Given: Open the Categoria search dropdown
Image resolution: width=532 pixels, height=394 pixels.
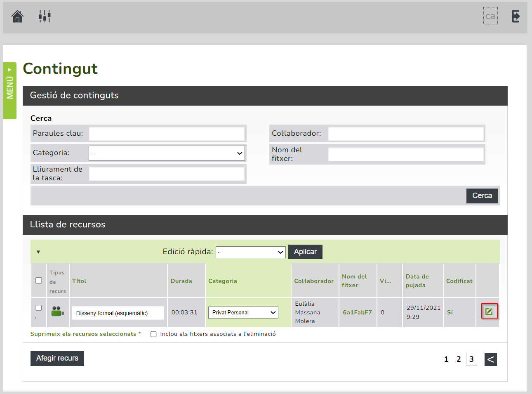Looking at the screenshot, I should (x=167, y=153).
